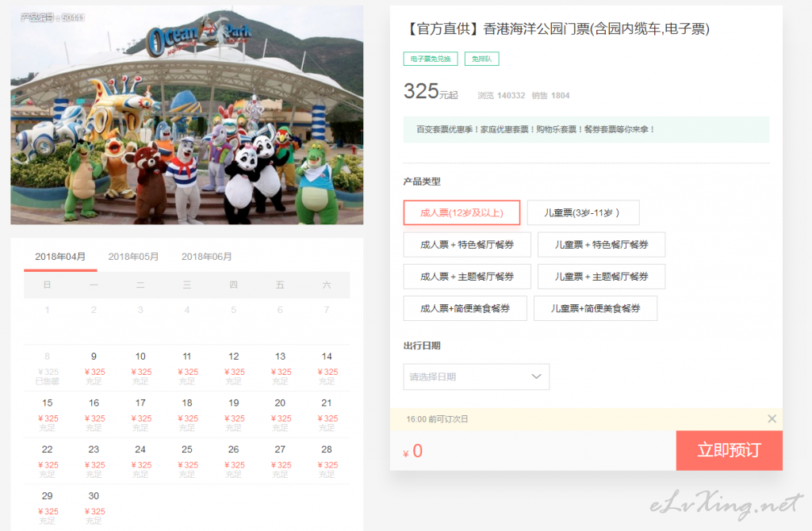Pick April 9 on the calendar
Screen dimensions: 812x531
94,369
